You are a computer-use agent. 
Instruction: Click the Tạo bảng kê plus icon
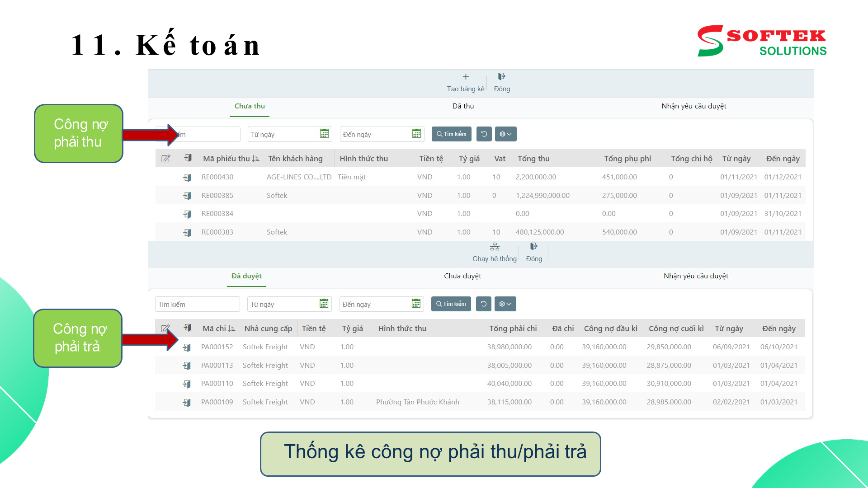pos(465,77)
